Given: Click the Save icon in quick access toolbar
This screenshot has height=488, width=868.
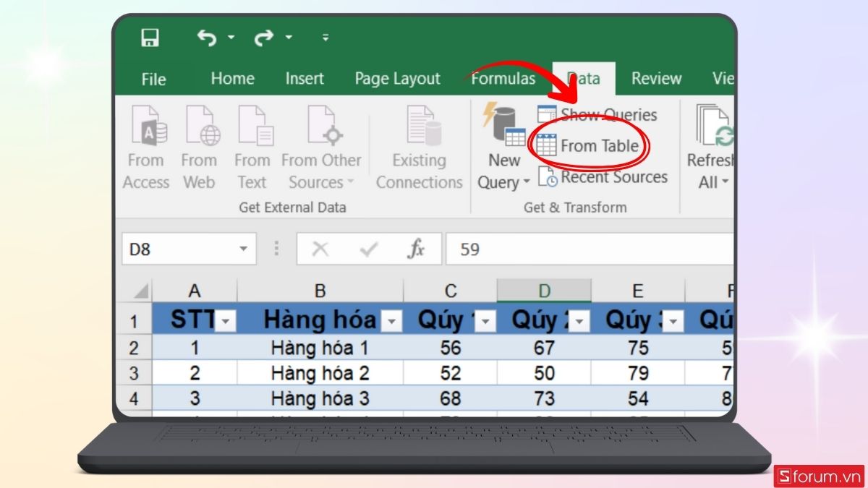Looking at the screenshot, I should (150, 38).
